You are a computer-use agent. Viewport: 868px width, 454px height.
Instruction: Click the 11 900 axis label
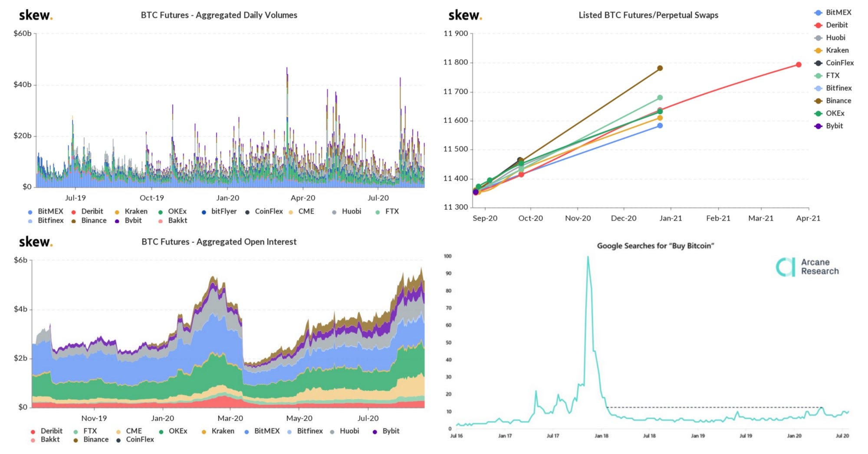coord(456,33)
